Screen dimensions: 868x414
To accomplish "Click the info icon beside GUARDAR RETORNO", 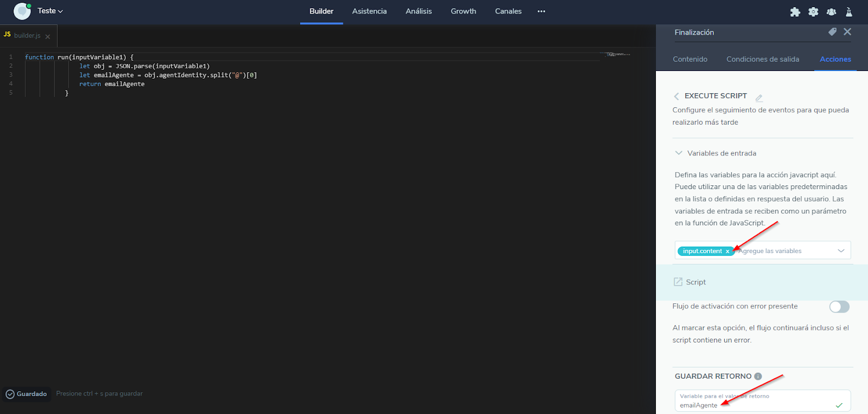I will coord(758,377).
